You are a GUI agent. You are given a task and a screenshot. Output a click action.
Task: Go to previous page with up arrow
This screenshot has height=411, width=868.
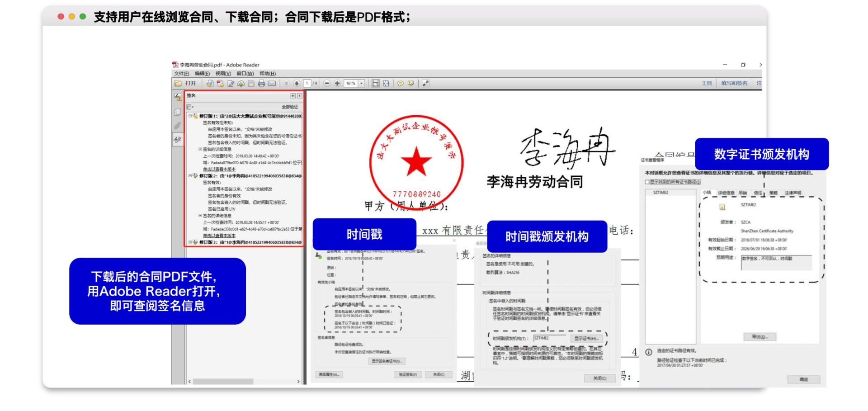tap(286, 83)
